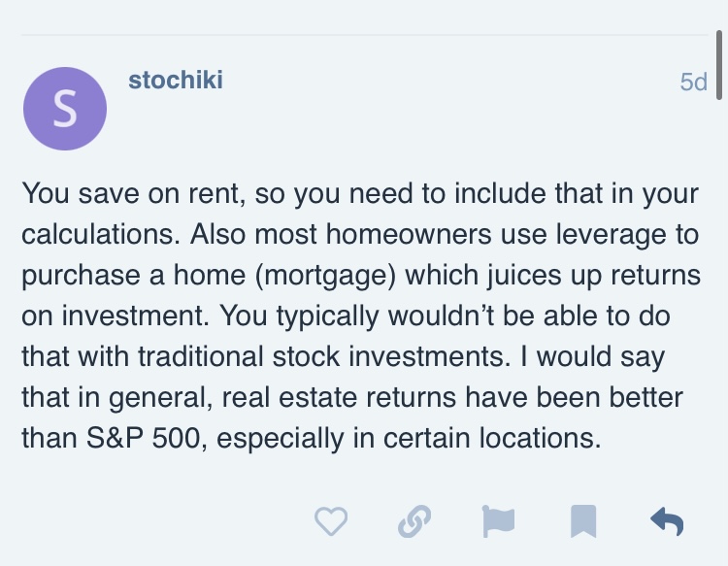Image resolution: width=728 pixels, height=566 pixels.
Task: Open the stochiki username link
Action: (x=176, y=80)
